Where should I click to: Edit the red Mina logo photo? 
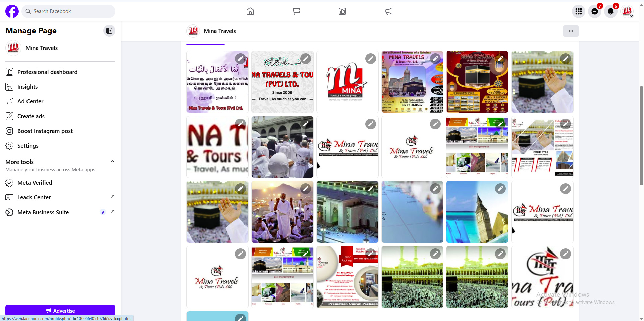point(370,59)
